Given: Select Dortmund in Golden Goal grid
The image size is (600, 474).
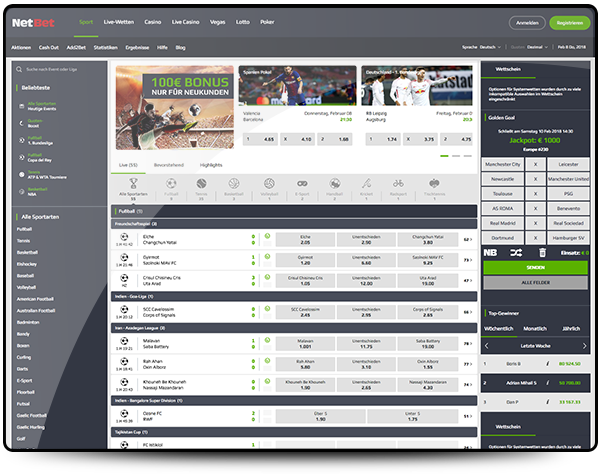Looking at the screenshot, I should [502, 238].
